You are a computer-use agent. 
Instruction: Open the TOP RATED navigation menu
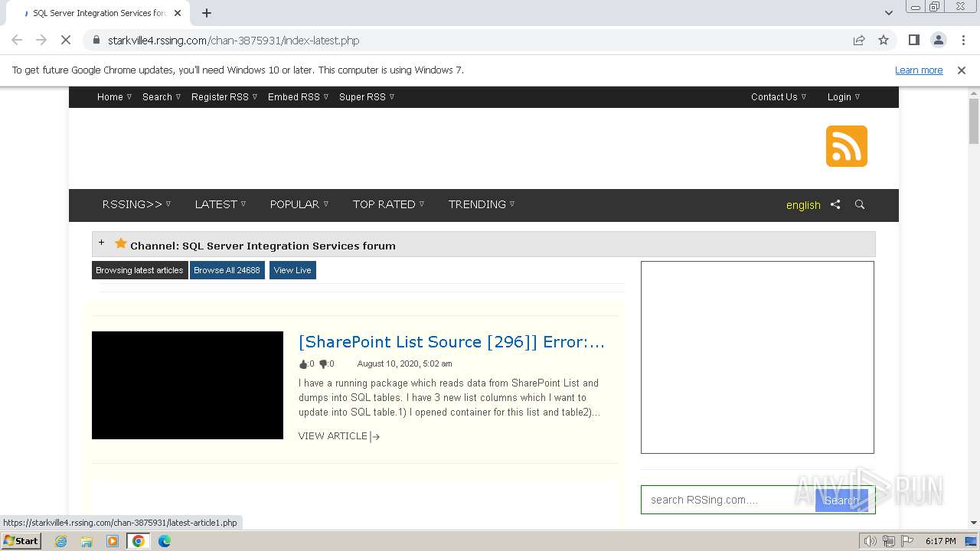(x=388, y=204)
